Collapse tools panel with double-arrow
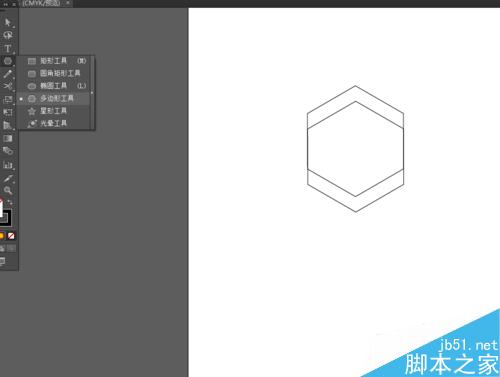Image resolution: width=500 pixels, height=377 pixels. point(5,4)
